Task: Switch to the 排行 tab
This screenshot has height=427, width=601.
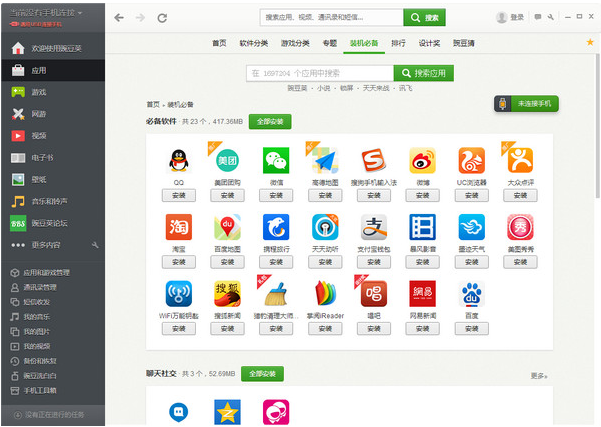Action: pyautogui.click(x=398, y=43)
